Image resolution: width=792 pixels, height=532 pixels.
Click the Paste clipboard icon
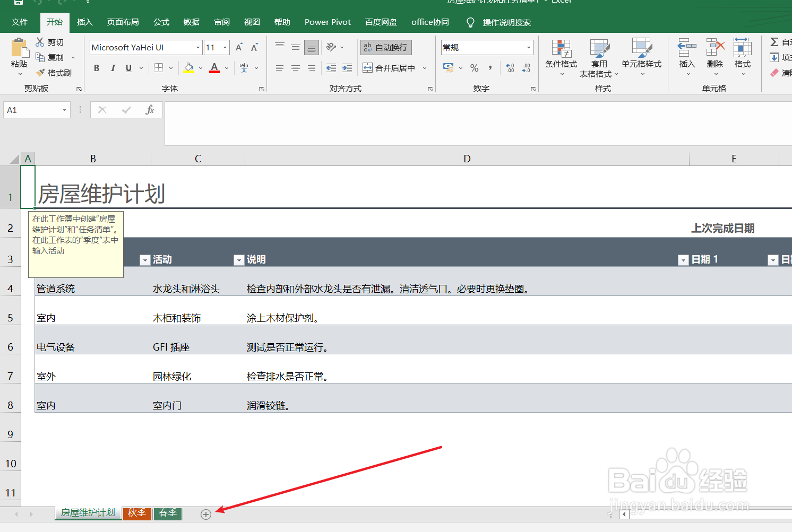[x=20, y=48]
